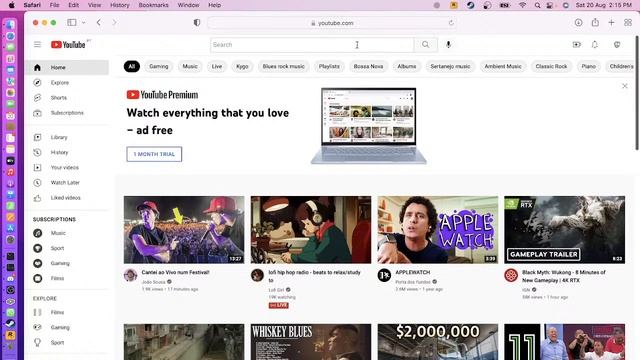
Task: Open the Create video camera icon
Action: (576, 44)
